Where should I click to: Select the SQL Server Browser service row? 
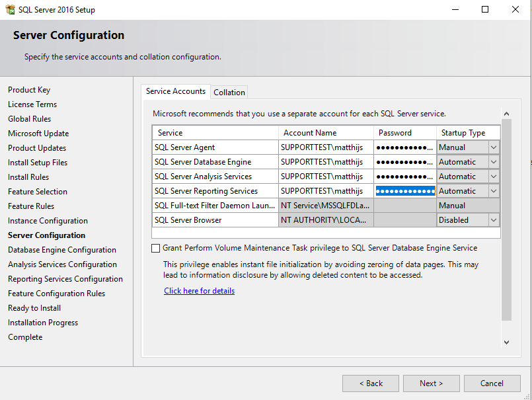326,220
